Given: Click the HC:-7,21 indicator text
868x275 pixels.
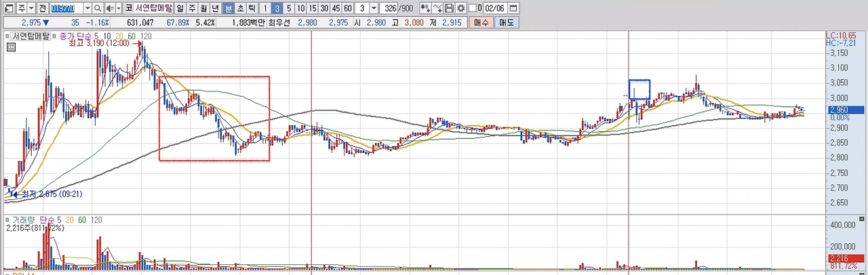Looking at the screenshot, I should [x=841, y=43].
